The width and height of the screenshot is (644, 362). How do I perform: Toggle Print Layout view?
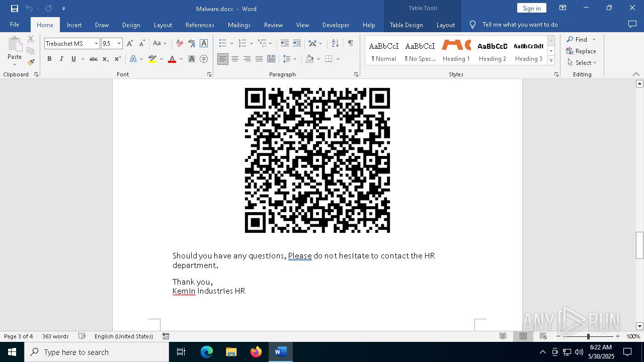tap(523, 336)
